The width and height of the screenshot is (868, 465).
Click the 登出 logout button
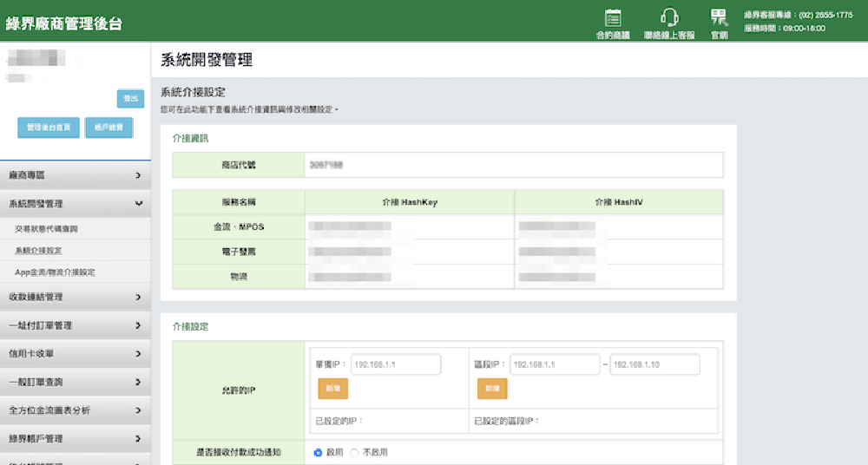tap(131, 99)
